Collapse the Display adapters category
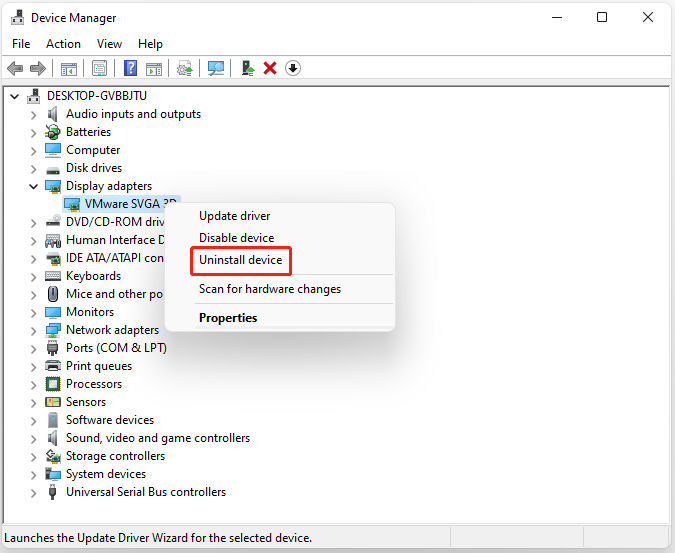675x553 pixels. (x=34, y=186)
